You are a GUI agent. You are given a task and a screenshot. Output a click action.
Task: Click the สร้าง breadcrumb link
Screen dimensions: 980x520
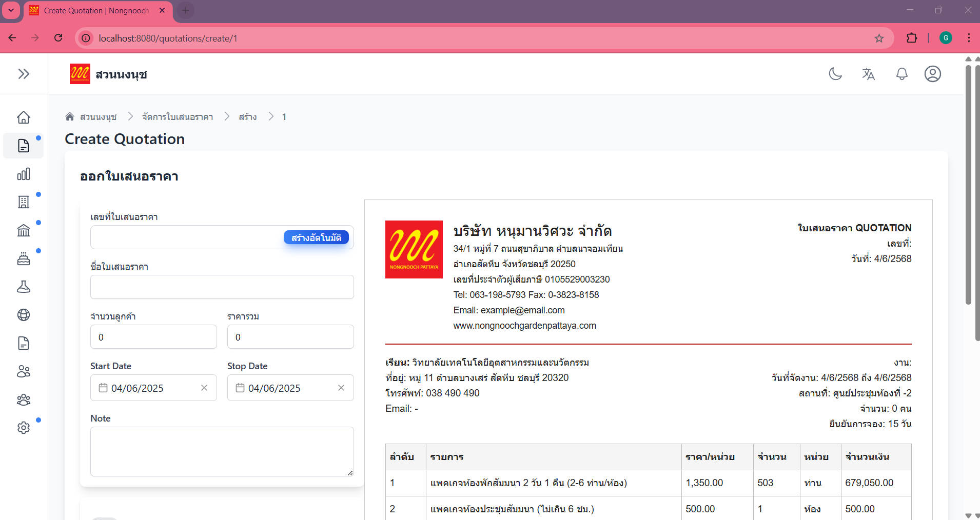248,117
